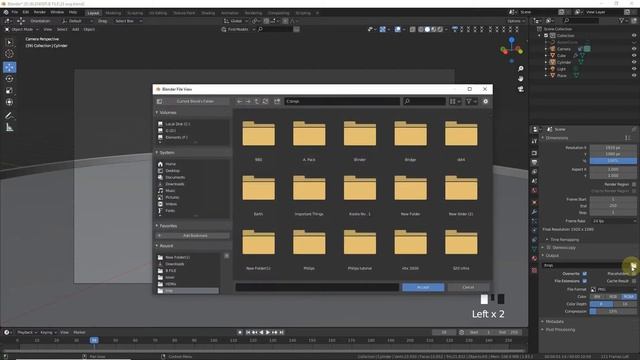The width and height of the screenshot is (640, 360).
Task: Open display mode dropdown in file view
Action: tap(455, 101)
